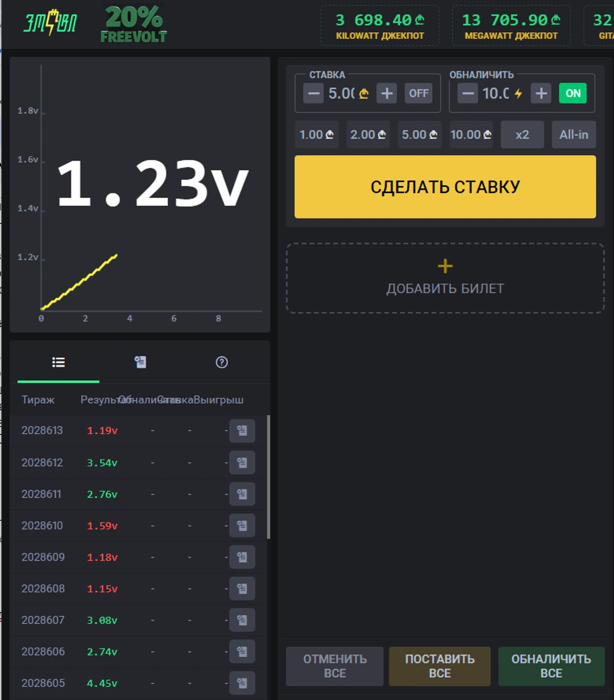This screenshot has height=700, width=614.
Task: Click the results list scrollbar
Action: (x=268, y=477)
